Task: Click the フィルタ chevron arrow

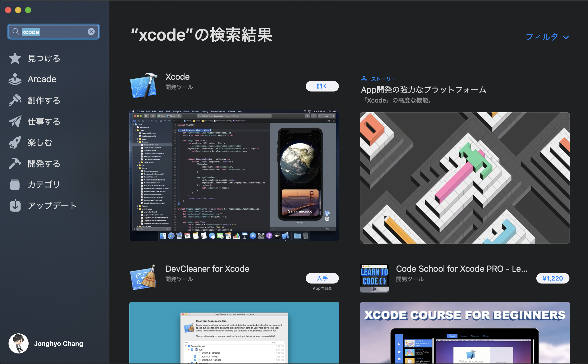Action: pos(566,38)
